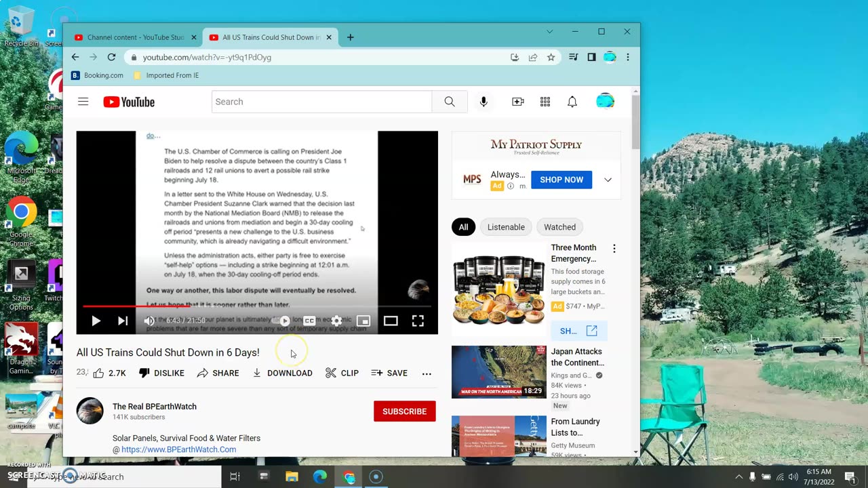Play the video with the play button
Viewport: 868px width, 488px height.
pyautogui.click(x=96, y=321)
